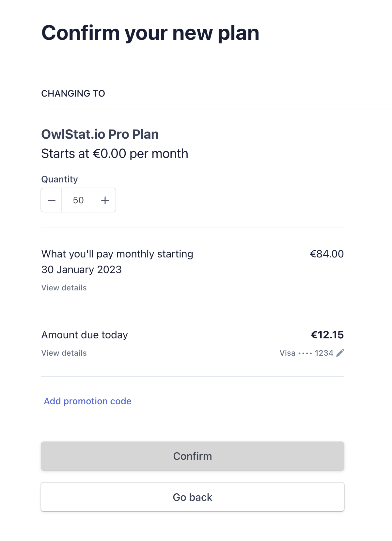Click What you'll pay monthly starting text
Viewport: 392px width, 541px height.
(x=117, y=254)
